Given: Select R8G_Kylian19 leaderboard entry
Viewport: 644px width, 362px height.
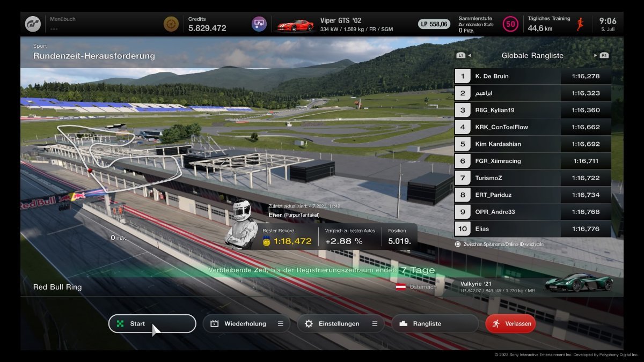Looking at the screenshot, I should 532,110.
